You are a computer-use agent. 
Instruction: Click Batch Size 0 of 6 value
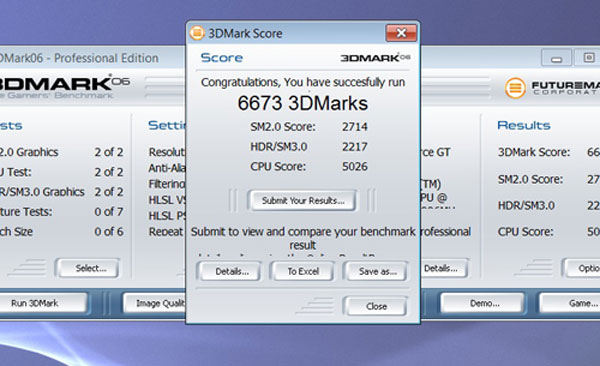[x=109, y=231]
